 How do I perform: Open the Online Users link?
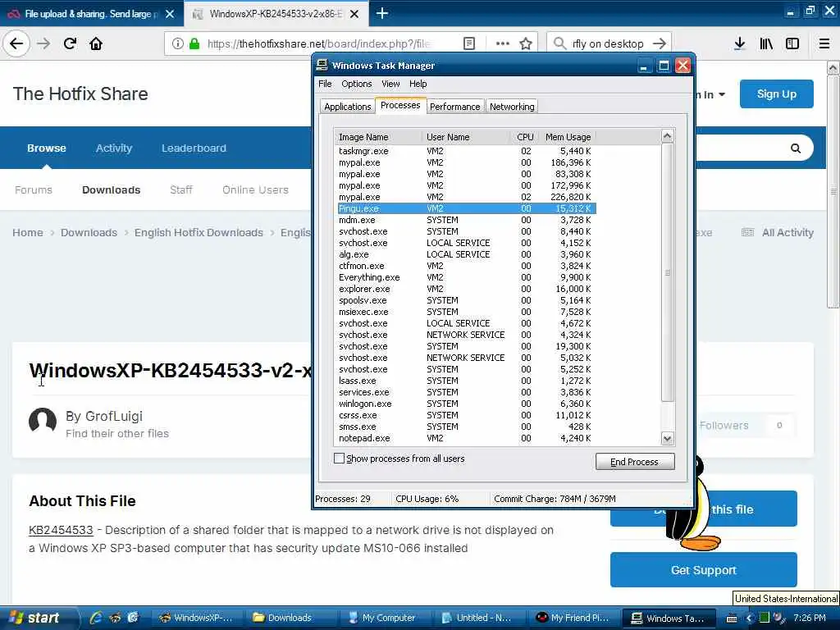point(255,190)
